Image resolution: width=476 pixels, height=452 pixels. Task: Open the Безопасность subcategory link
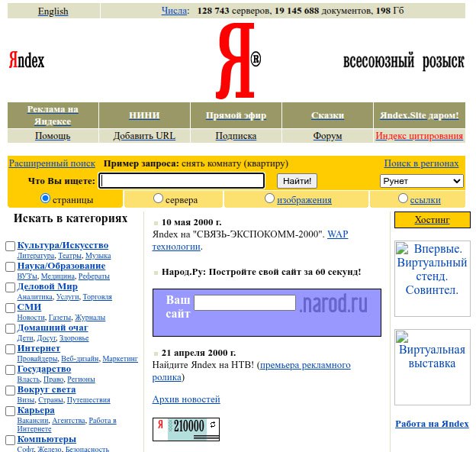(88, 449)
